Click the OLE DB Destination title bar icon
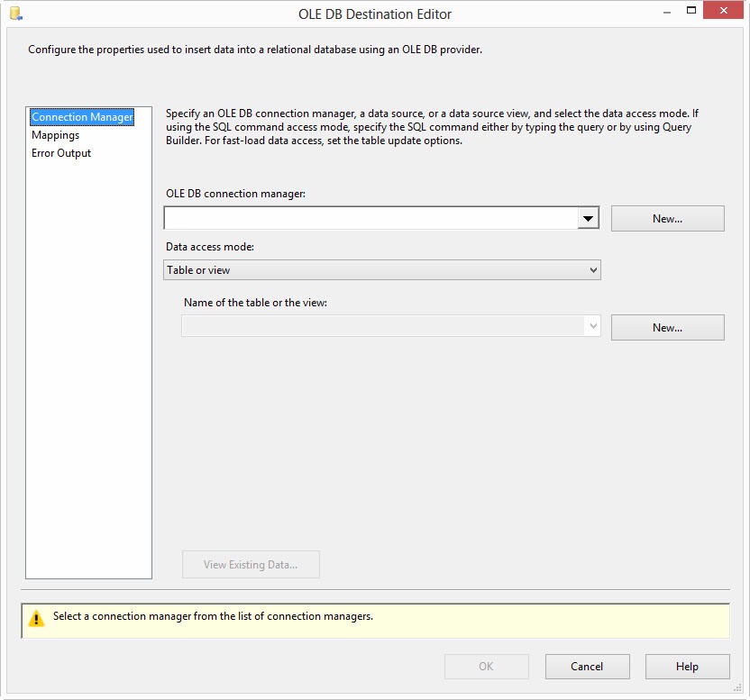 coord(16,14)
